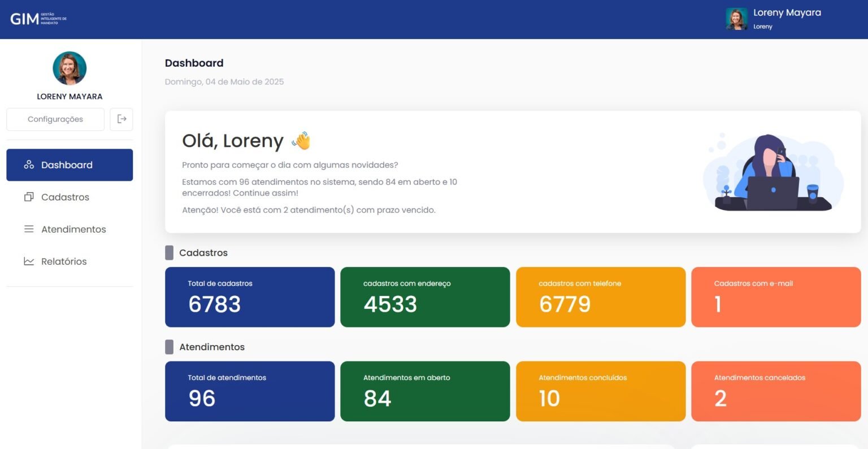868x449 pixels.
Task: Click the sidebar profile avatar photo
Action: [70, 68]
